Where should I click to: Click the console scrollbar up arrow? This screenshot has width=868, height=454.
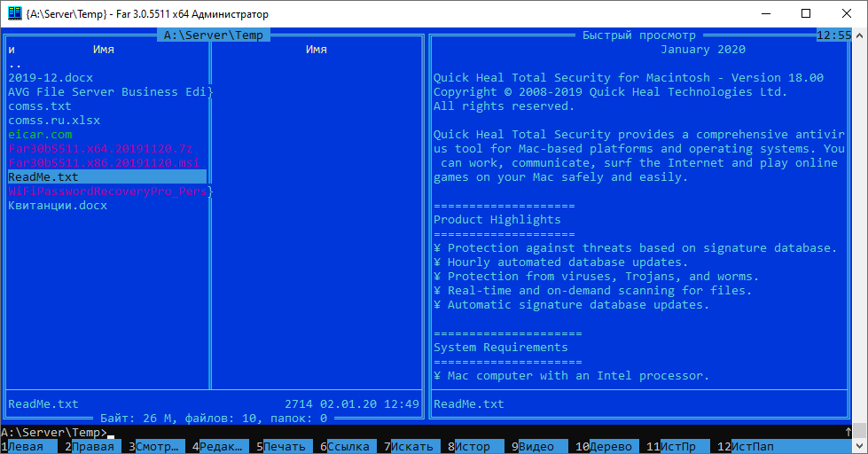click(860, 35)
